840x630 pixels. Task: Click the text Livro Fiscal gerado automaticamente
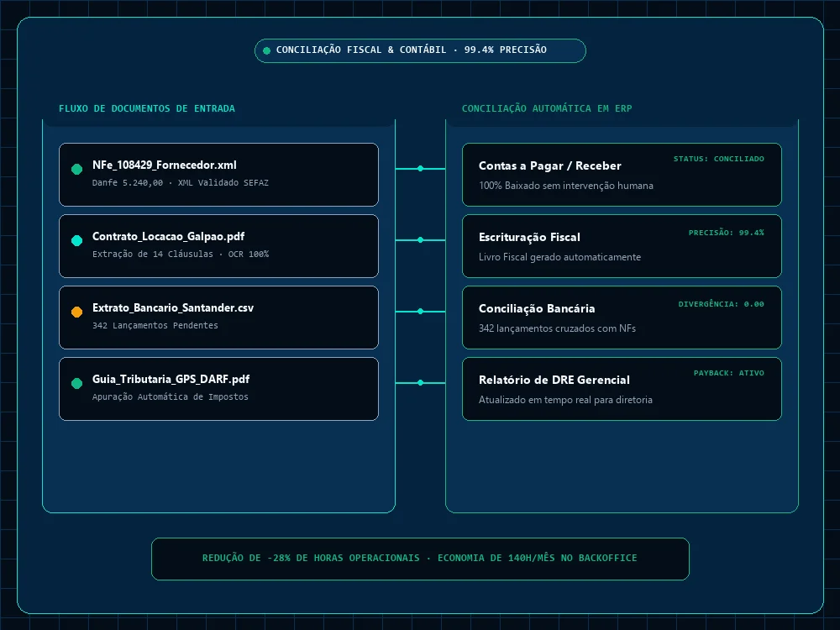(x=559, y=257)
